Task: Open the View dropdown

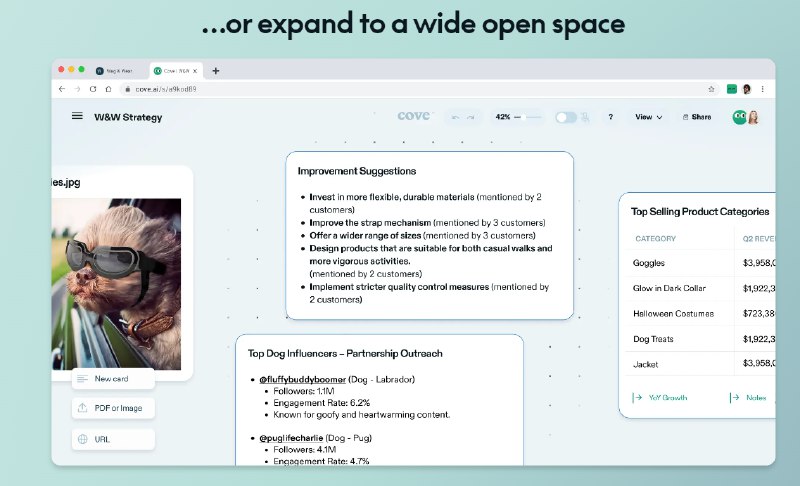Action: [x=648, y=117]
